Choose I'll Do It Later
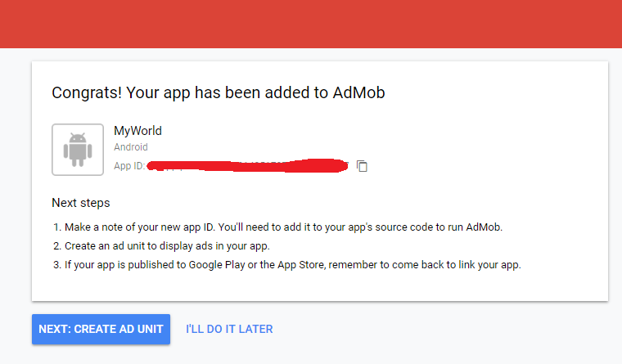Screen dimensions: 622x364 (x=229, y=329)
